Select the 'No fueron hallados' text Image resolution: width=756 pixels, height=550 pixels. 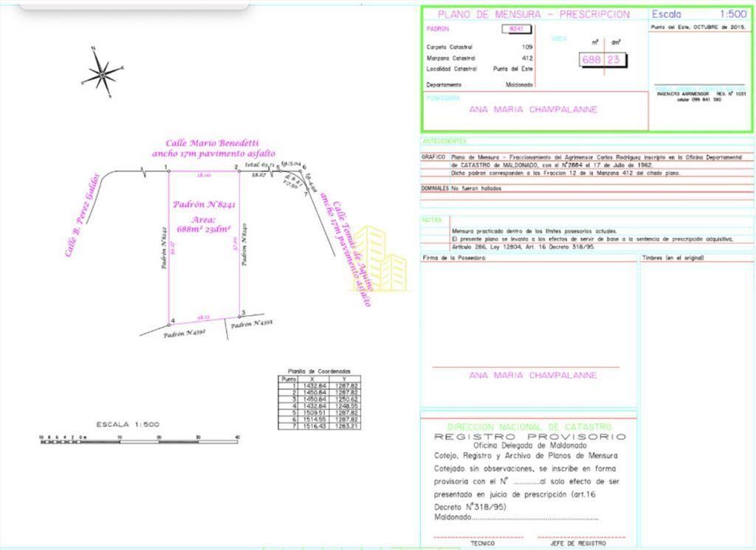tap(476, 188)
